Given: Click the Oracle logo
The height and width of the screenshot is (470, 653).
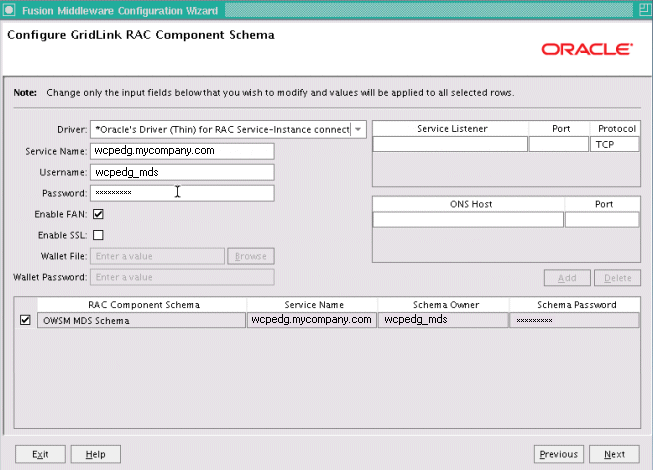Looking at the screenshot, I should tap(587, 49).
